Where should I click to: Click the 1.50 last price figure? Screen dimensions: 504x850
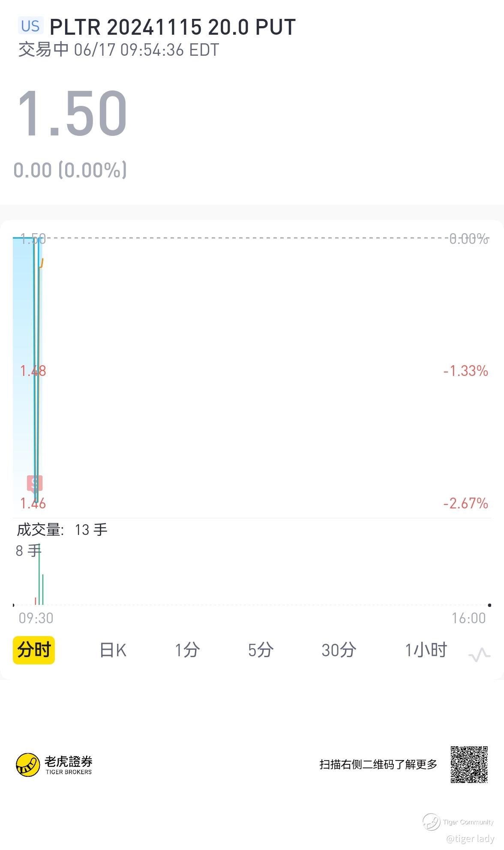[x=72, y=113]
